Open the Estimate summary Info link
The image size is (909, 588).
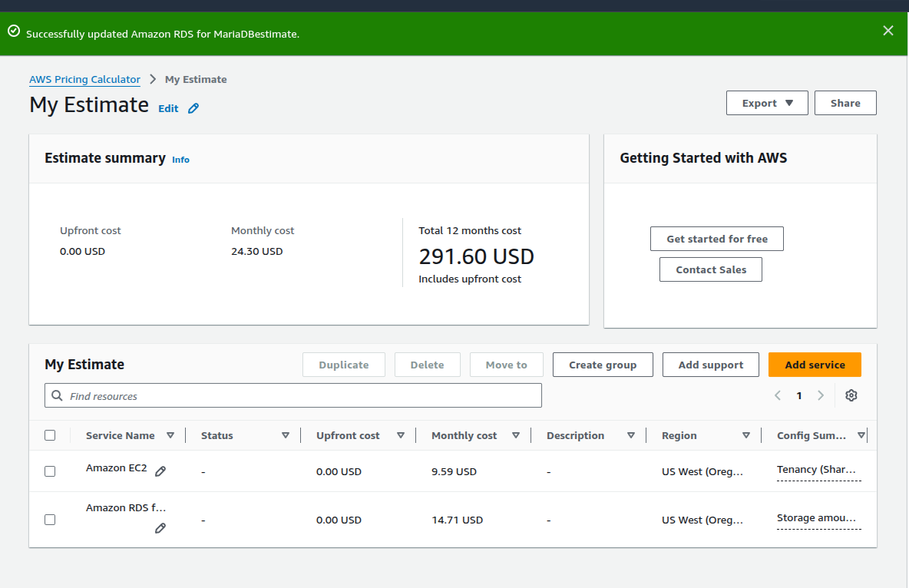[180, 160]
